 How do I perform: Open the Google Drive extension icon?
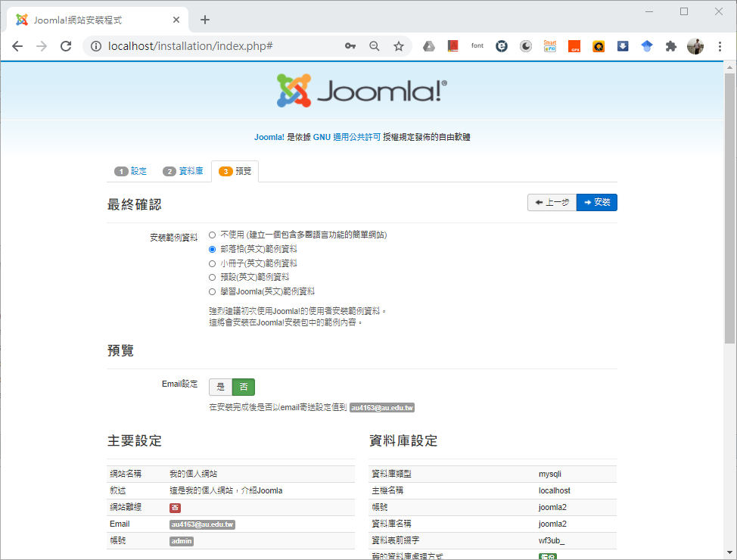tap(429, 46)
